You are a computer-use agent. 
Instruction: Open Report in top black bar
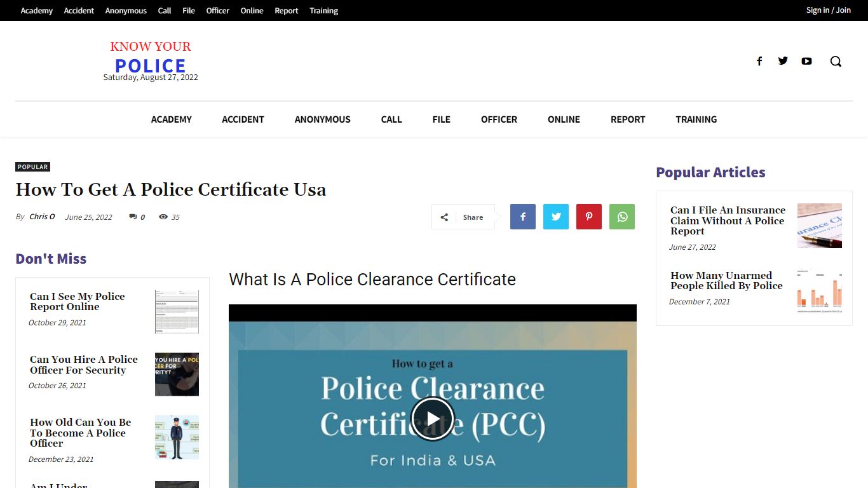(287, 11)
